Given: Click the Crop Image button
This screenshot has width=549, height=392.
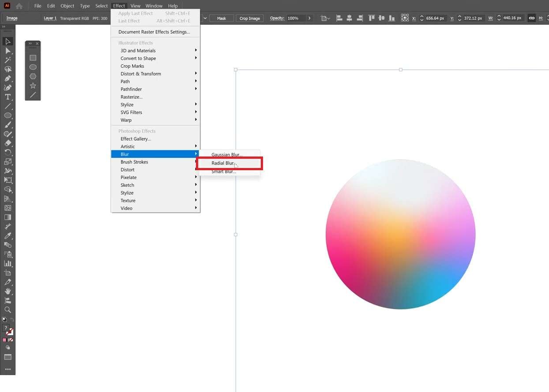Looking at the screenshot, I should pyautogui.click(x=250, y=18).
